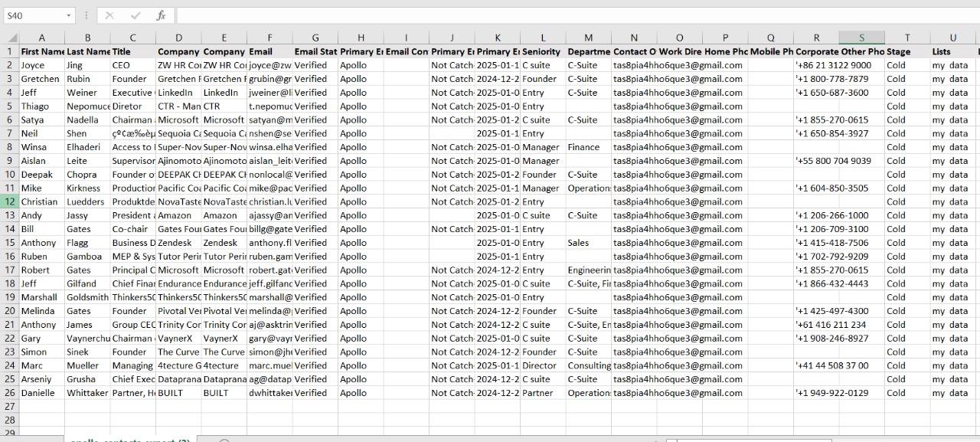This screenshot has height=442, width=980.
Task: Click the horizontal scrollbar at bottom
Action: [x=750, y=440]
